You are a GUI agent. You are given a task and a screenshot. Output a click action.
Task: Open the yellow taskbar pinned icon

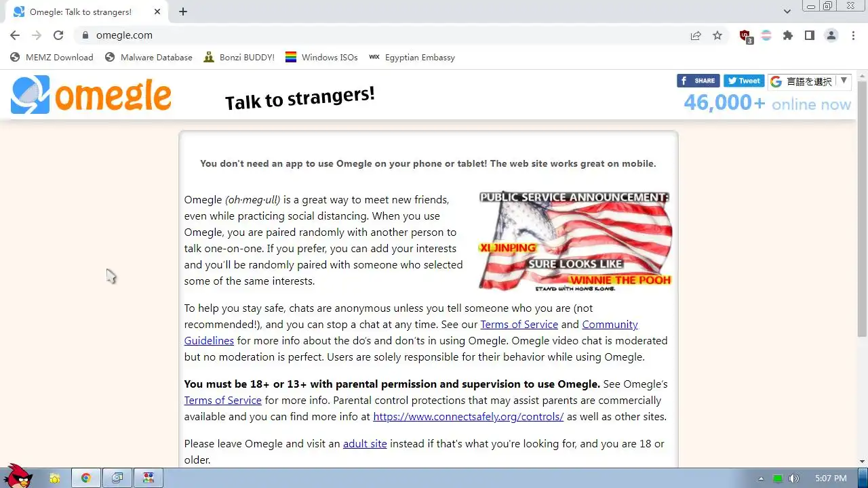click(x=55, y=479)
